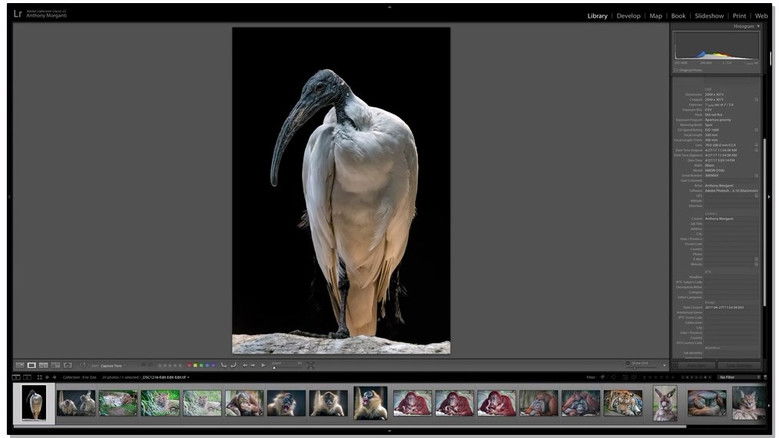Switch to the Develop module
Image resolution: width=779 pixels, height=438 pixels.
[628, 16]
